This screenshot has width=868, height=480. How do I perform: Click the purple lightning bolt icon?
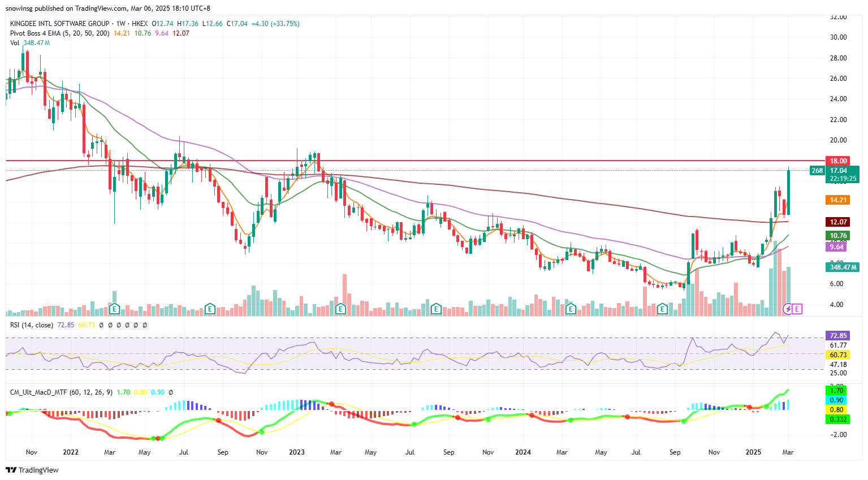click(788, 309)
